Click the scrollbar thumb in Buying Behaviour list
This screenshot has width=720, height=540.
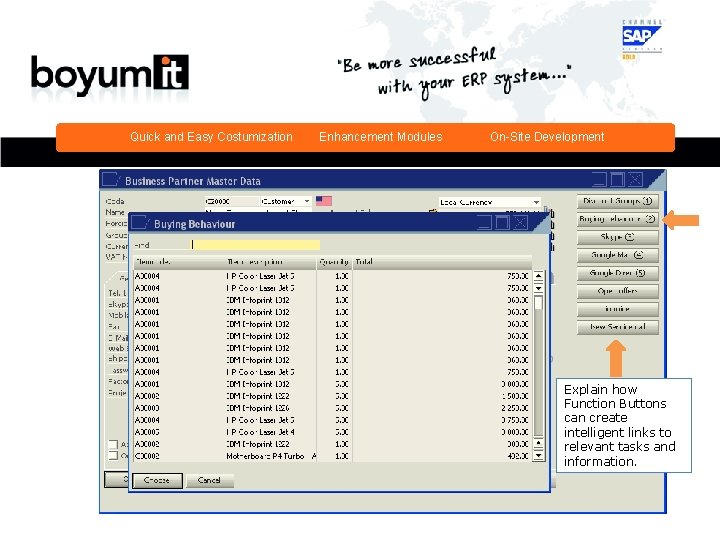click(x=538, y=303)
